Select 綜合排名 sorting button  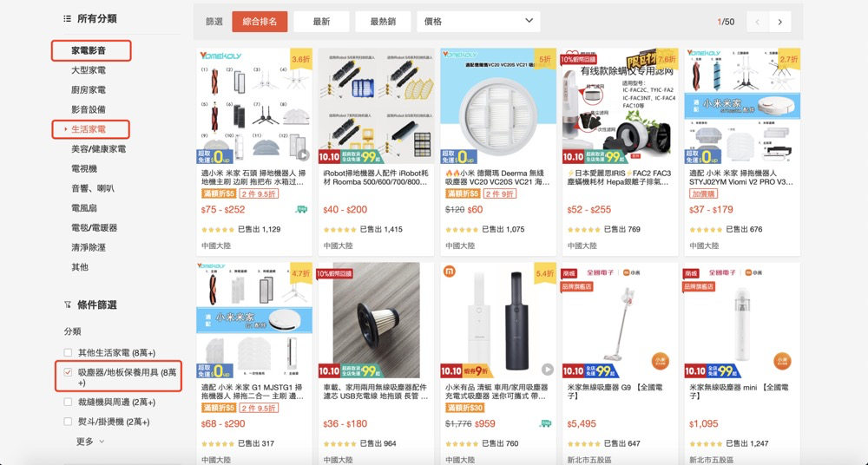point(260,22)
